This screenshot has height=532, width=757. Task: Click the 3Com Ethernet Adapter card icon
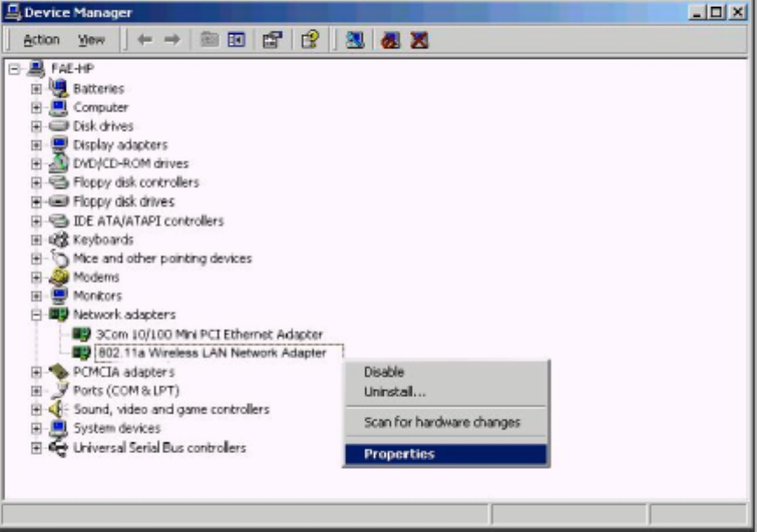[81, 334]
